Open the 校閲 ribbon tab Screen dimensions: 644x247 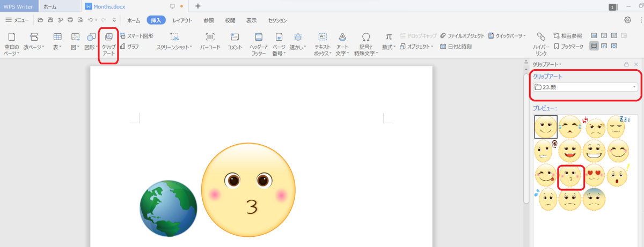[x=230, y=20]
